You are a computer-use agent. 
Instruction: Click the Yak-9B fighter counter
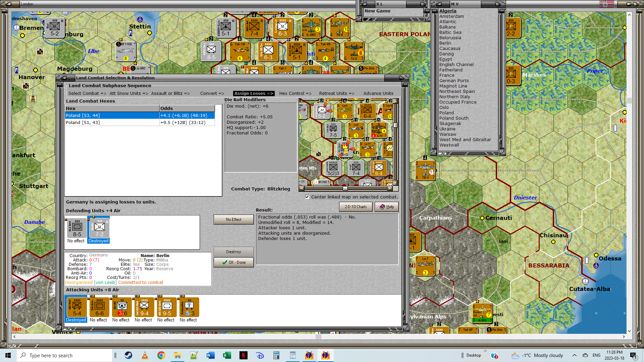(325, 51)
